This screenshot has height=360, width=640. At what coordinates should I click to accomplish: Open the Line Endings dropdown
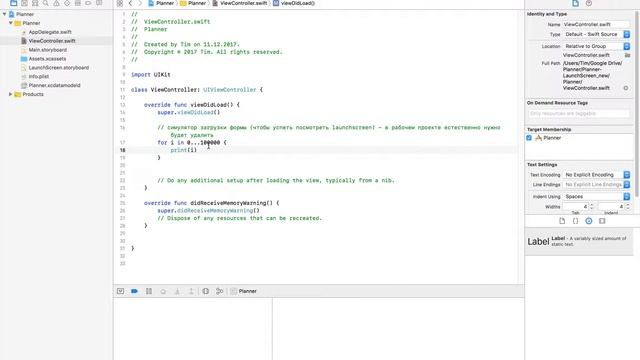click(x=596, y=184)
